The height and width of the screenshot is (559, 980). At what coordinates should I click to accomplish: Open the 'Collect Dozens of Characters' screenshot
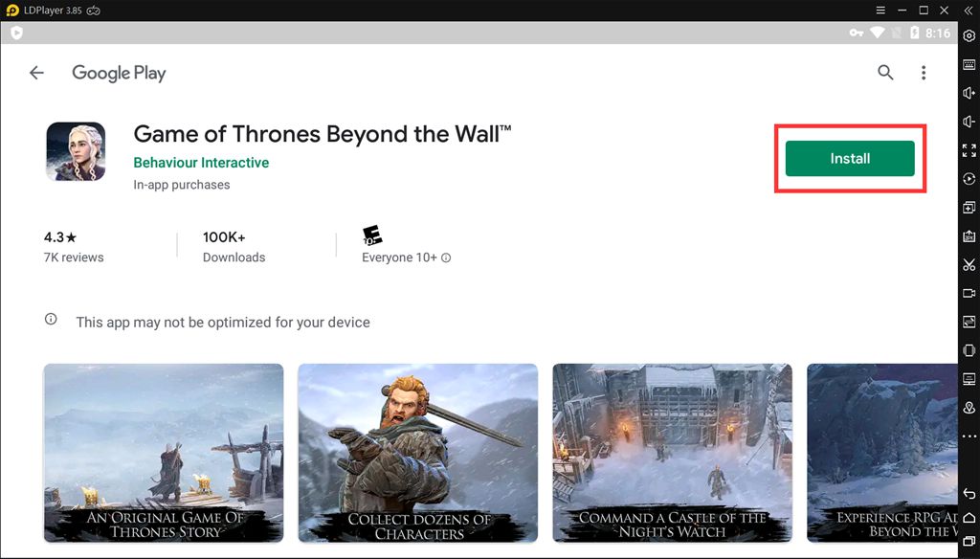coord(417,453)
